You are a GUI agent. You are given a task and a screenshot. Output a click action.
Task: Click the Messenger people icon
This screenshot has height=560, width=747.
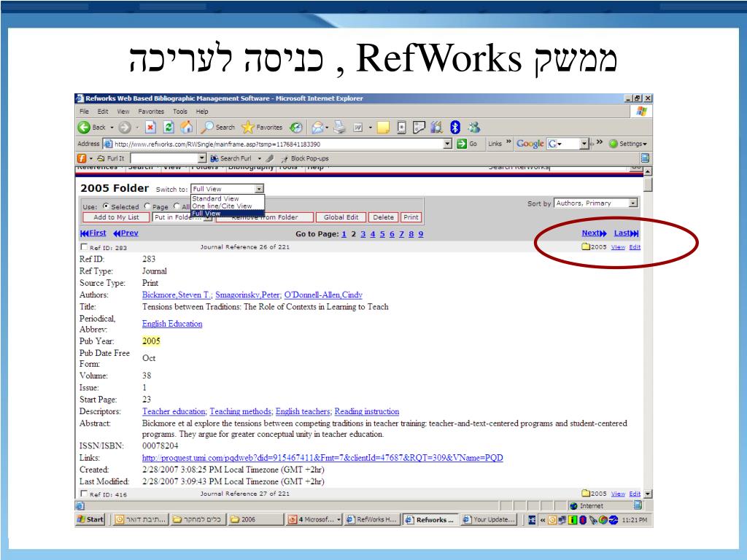coord(473,127)
